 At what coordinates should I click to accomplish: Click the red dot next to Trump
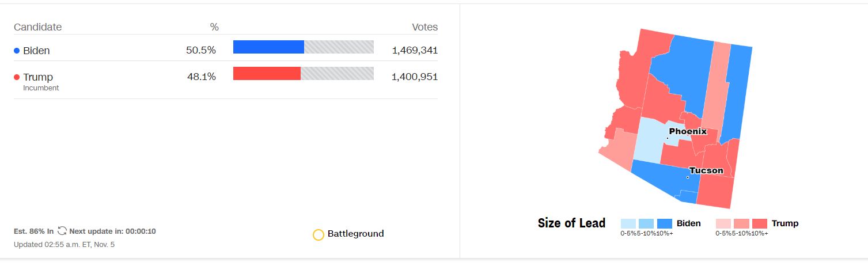(17, 77)
